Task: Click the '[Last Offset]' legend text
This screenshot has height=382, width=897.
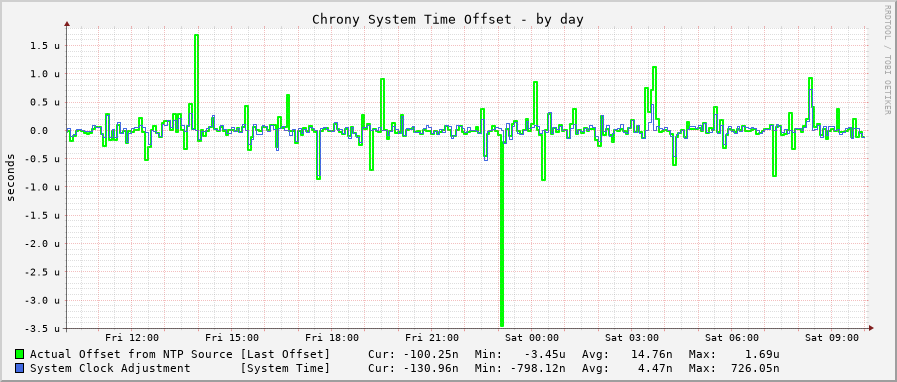Action: tap(285, 354)
